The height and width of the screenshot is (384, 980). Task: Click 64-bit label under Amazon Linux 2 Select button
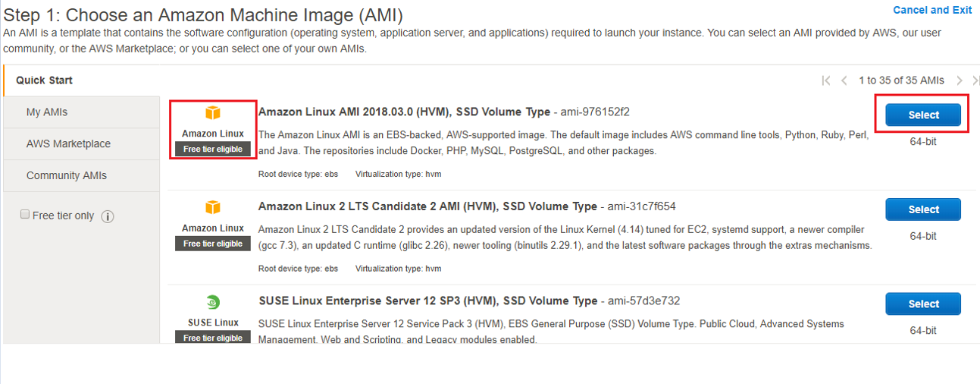tap(923, 236)
